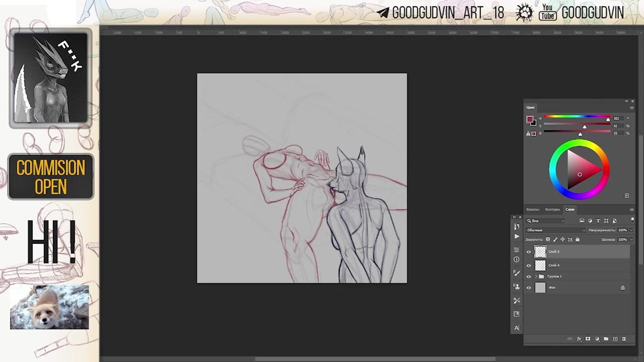Expand the Группа 1 layer group
Screen dimensions: 644x362
pos(536,277)
